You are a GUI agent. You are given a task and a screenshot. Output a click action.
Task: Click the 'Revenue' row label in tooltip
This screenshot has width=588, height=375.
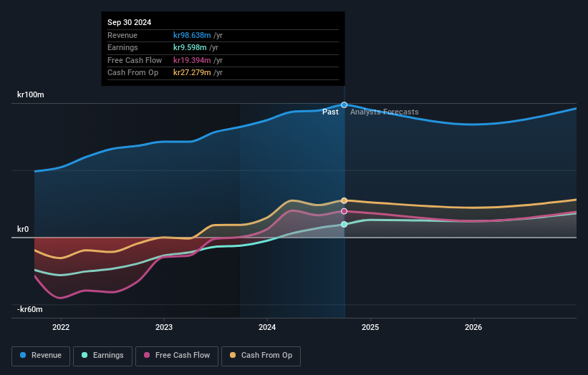pos(122,35)
